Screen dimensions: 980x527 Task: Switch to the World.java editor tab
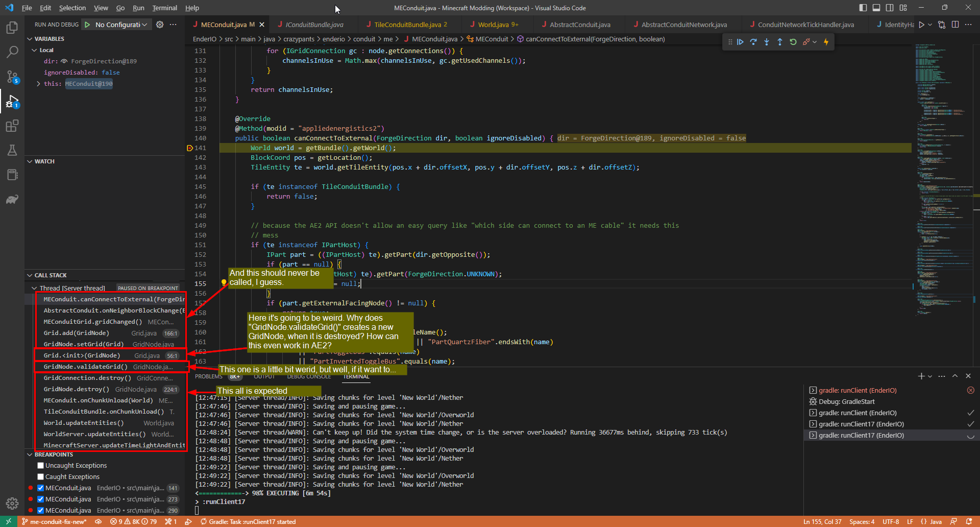pos(493,25)
